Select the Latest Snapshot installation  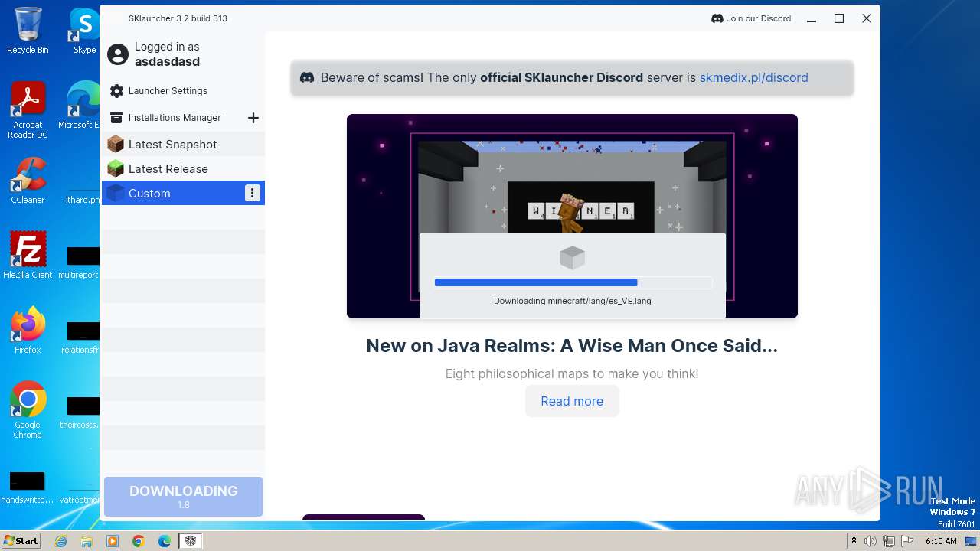click(183, 144)
